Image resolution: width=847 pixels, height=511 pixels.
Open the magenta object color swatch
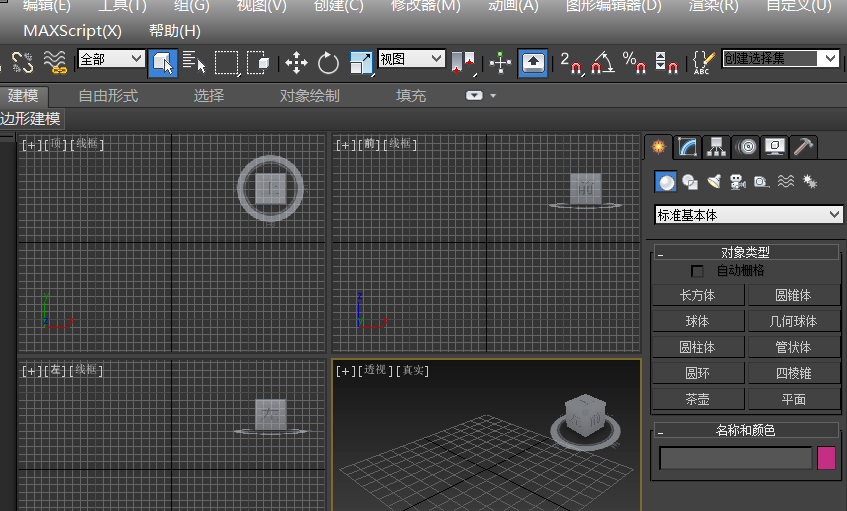pyautogui.click(x=826, y=458)
